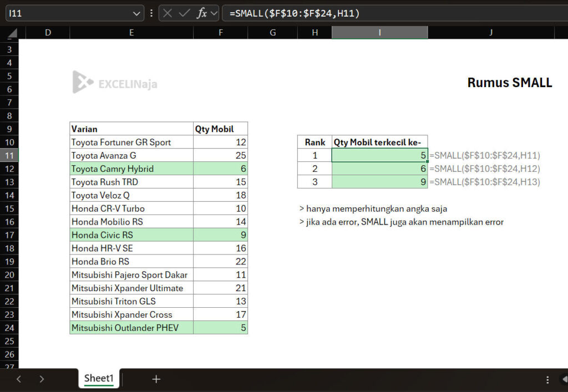Click the 'Rank' header cell
This screenshot has width=568, height=392.
(x=315, y=142)
